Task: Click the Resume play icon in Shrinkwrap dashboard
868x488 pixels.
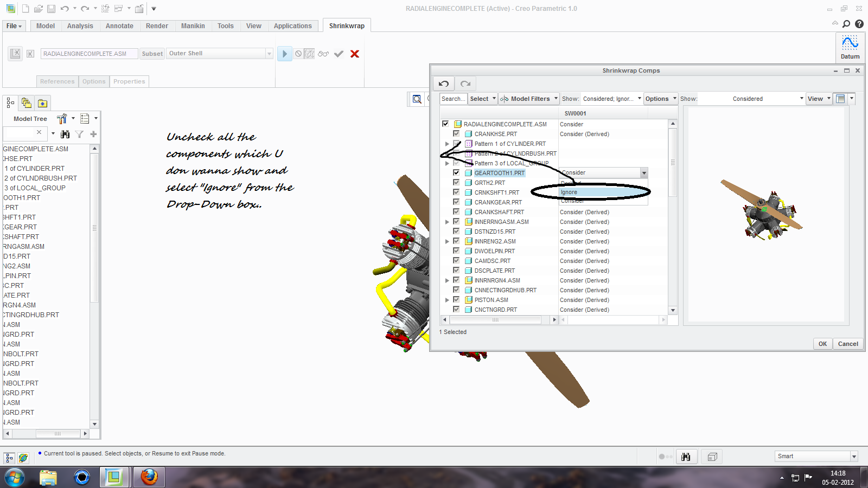Action: (x=284, y=54)
